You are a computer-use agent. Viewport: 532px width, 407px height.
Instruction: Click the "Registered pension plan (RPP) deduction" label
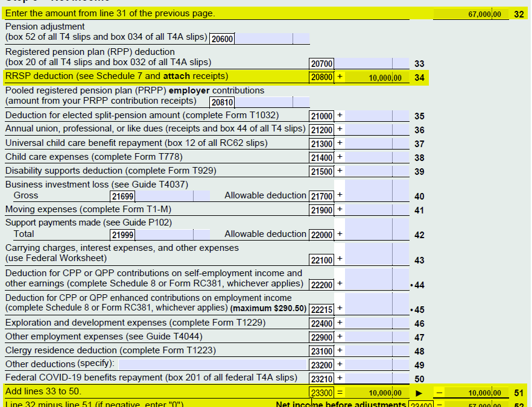(90, 52)
